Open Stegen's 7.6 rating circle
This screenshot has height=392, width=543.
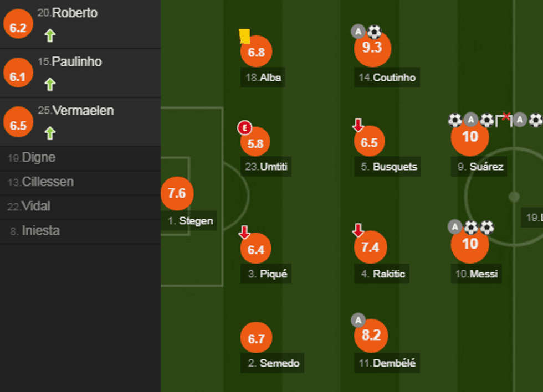coord(177,194)
